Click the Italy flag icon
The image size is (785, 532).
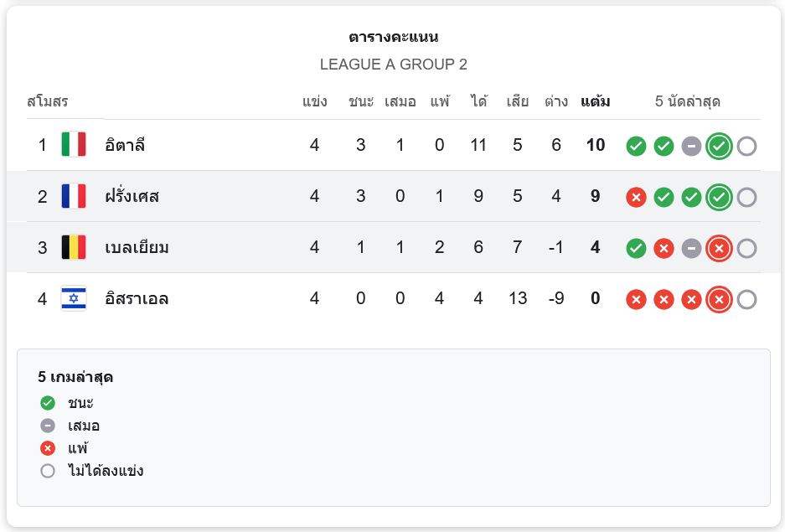click(x=74, y=145)
